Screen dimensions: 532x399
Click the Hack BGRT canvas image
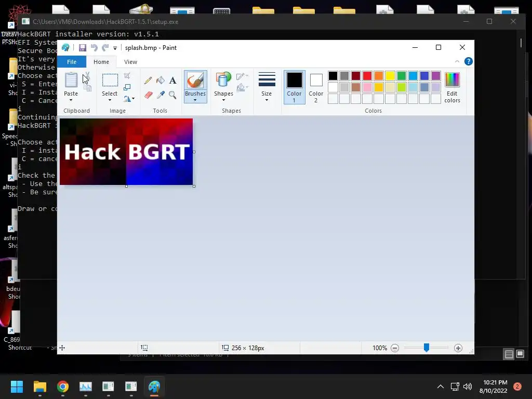point(126,152)
